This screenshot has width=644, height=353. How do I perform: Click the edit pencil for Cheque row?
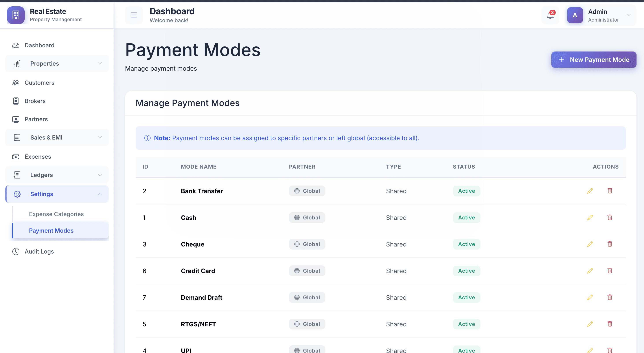[x=590, y=244]
